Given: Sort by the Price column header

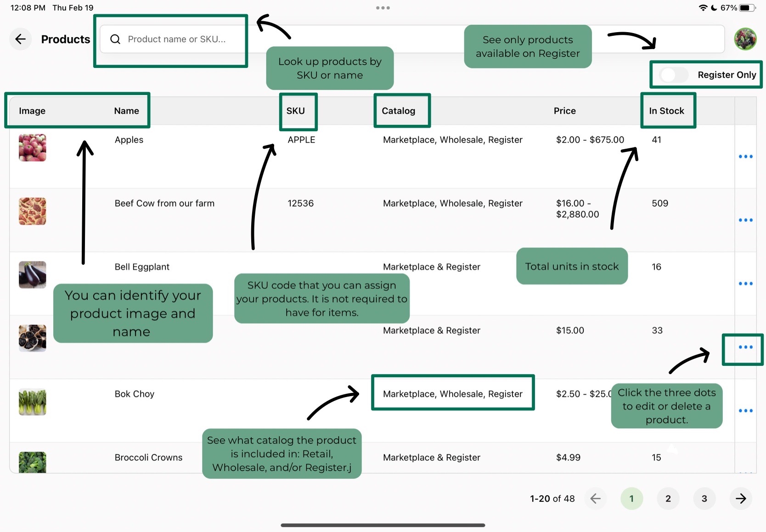Looking at the screenshot, I should tap(564, 111).
